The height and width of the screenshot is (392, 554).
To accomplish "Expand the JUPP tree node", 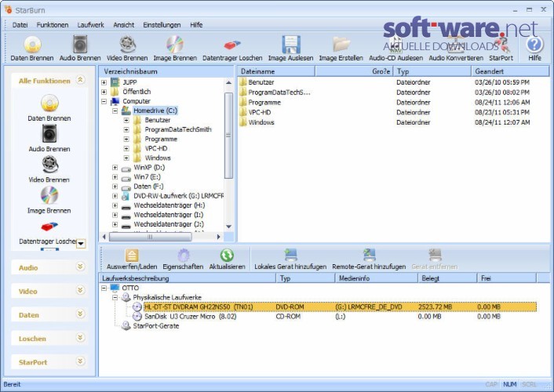I will coord(104,82).
